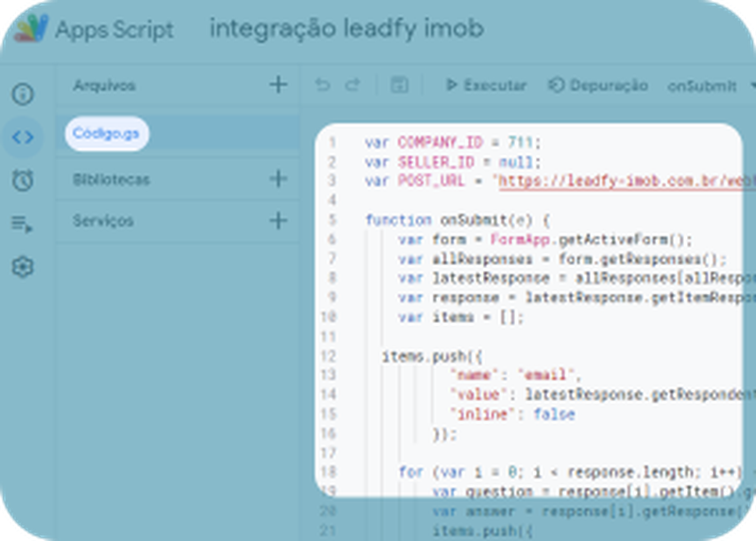Click the undo arrow in editor toolbar
The image size is (756, 541).
click(x=322, y=85)
